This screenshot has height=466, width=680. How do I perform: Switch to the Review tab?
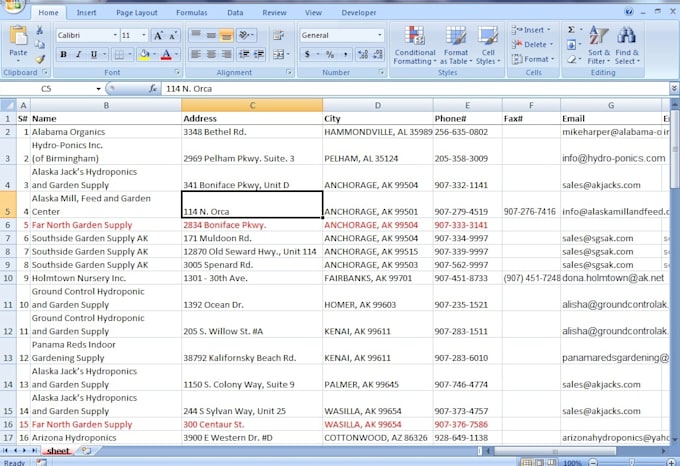[x=274, y=13]
